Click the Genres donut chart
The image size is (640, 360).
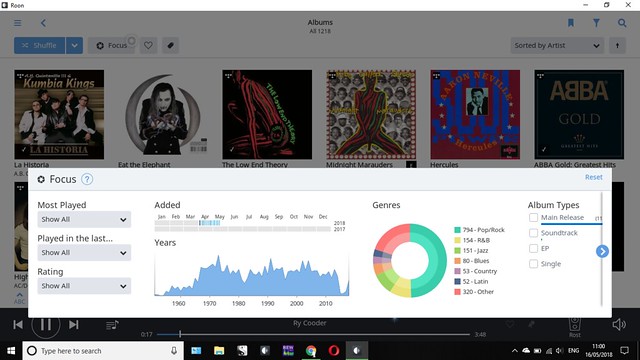click(x=410, y=260)
